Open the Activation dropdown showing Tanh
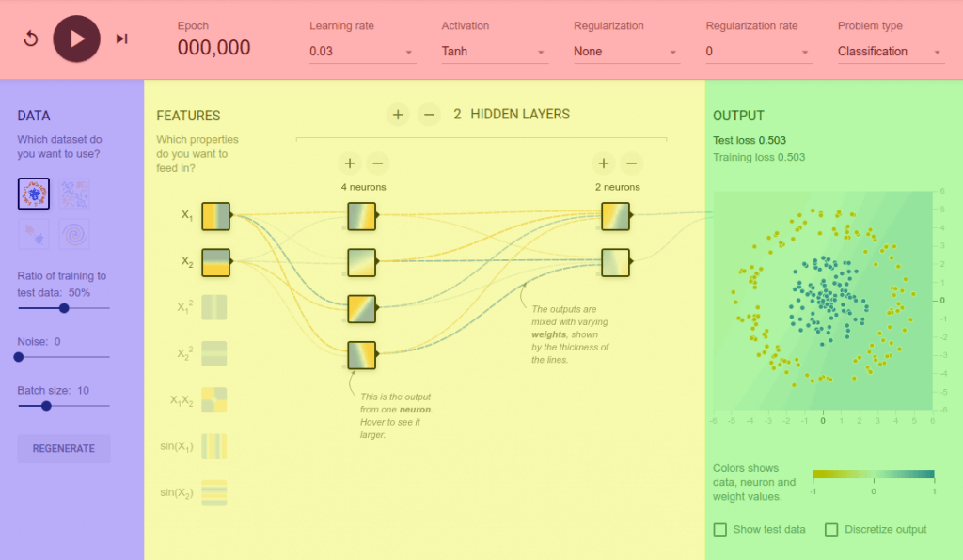 [x=495, y=52]
